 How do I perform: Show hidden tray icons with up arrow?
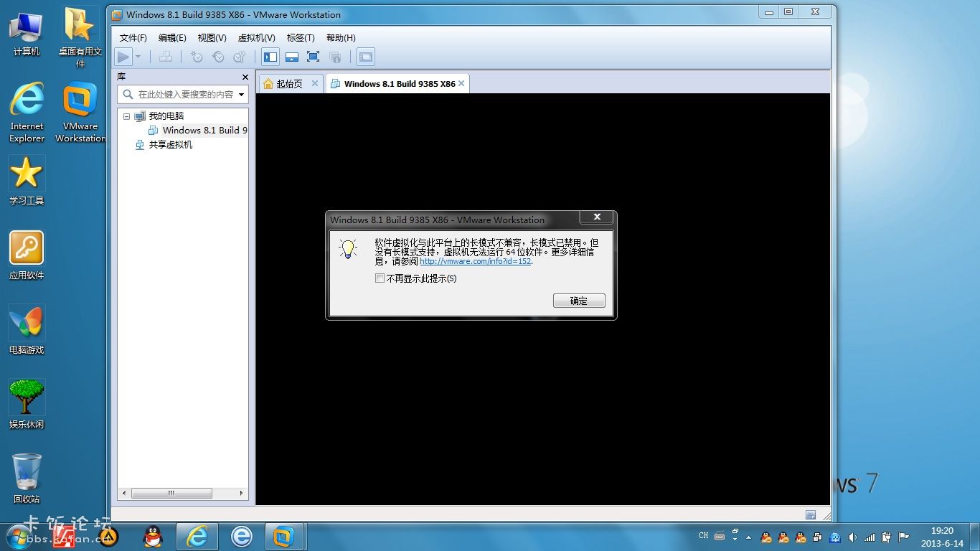coord(749,537)
